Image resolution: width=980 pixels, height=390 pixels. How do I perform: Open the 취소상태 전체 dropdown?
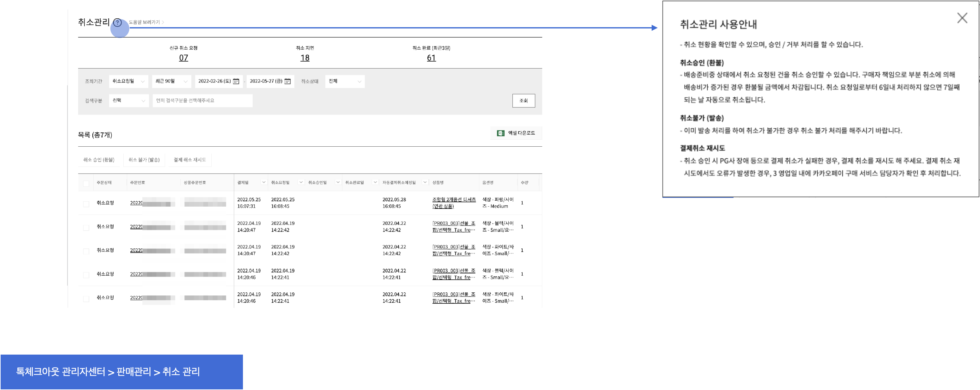pos(345,81)
